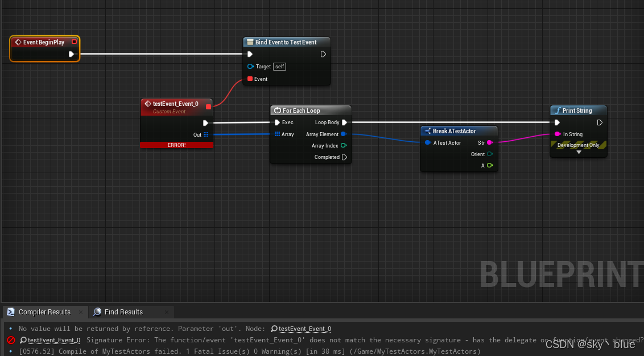
Task: Click testEvent_Event_0 exec output pin
Action: point(205,123)
